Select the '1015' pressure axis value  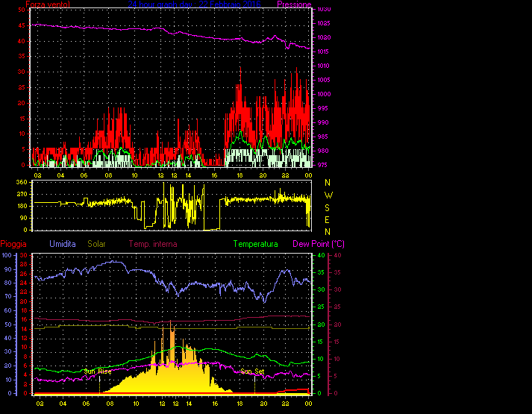pyautogui.click(x=324, y=51)
